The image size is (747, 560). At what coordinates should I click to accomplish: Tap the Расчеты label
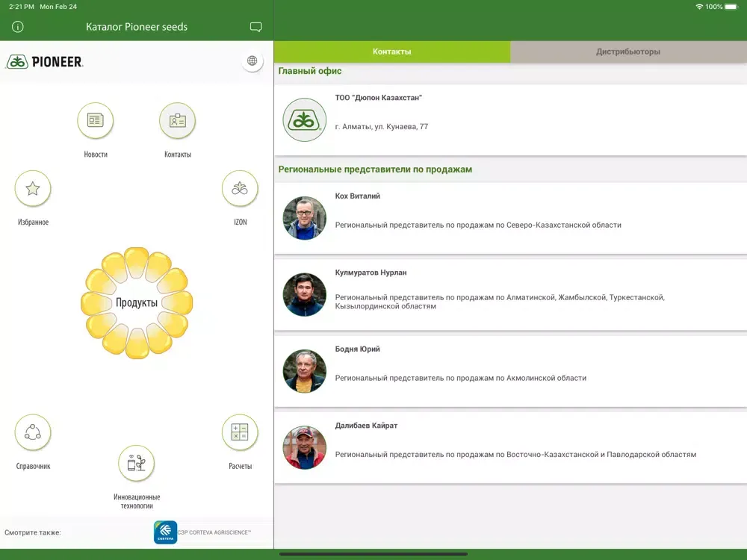[x=240, y=466]
